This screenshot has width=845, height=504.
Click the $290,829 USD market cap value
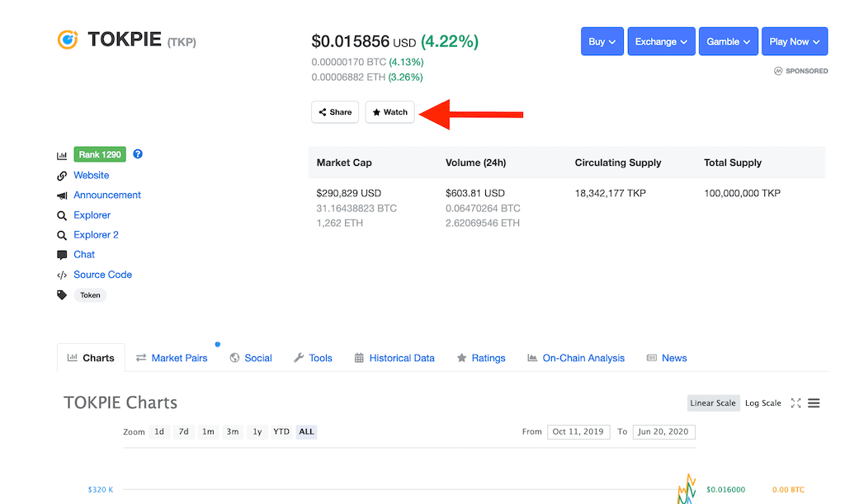(349, 193)
